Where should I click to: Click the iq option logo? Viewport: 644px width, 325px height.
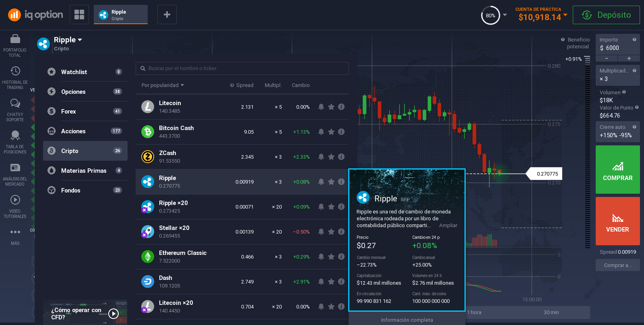(x=35, y=15)
